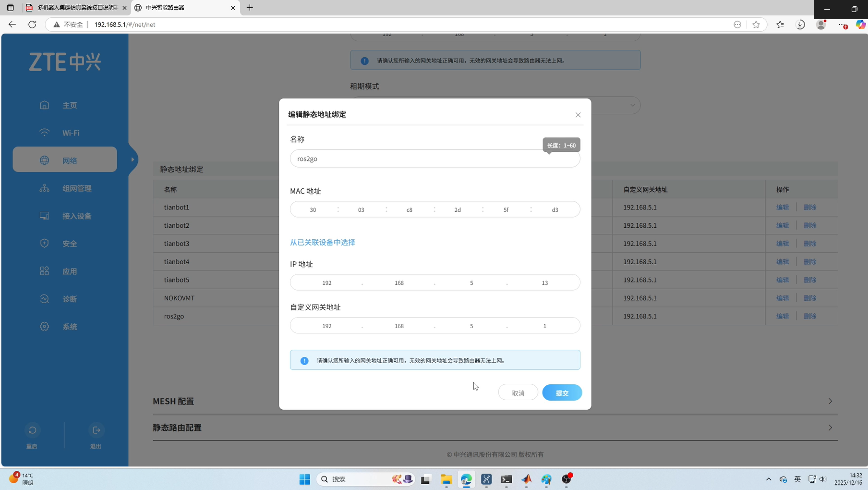Image resolution: width=868 pixels, height=490 pixels.
Task: Click the diagnostics icon in sidebar
Action: click(x=45, y=299)
